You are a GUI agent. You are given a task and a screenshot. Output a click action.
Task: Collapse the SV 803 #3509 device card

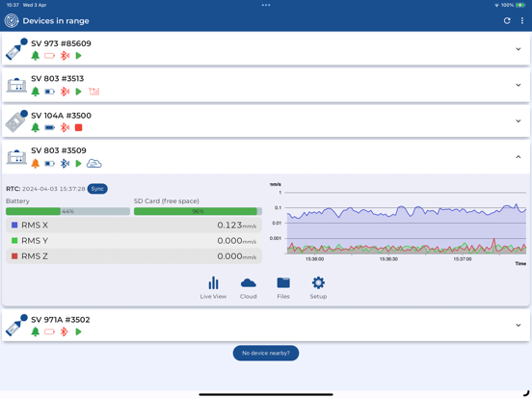519,157
